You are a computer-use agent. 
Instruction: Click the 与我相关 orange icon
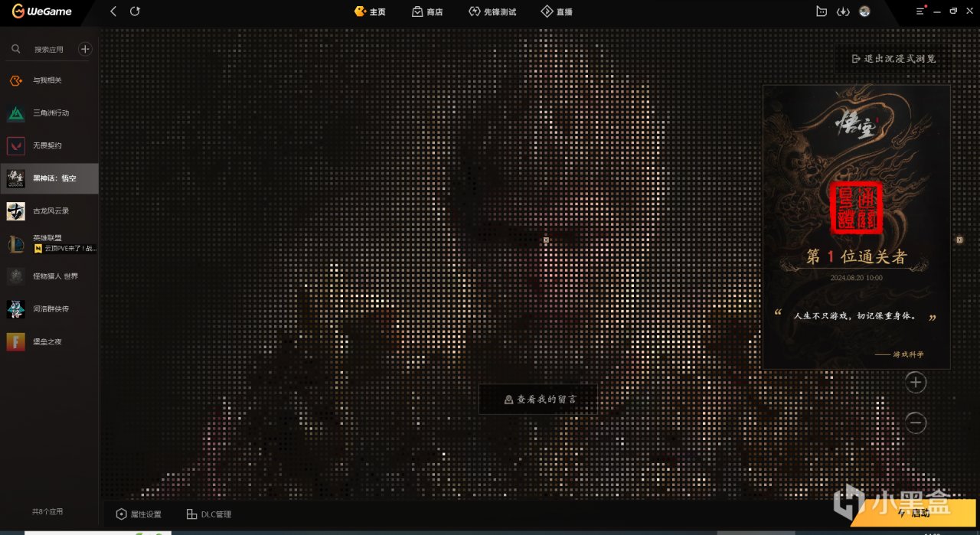click(16, 80)
